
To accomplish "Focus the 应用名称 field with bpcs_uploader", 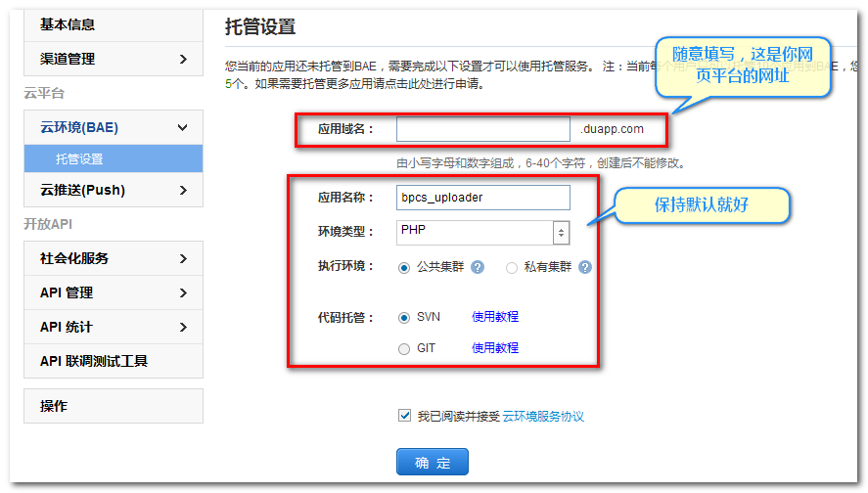I will click(x=482, y=198).
